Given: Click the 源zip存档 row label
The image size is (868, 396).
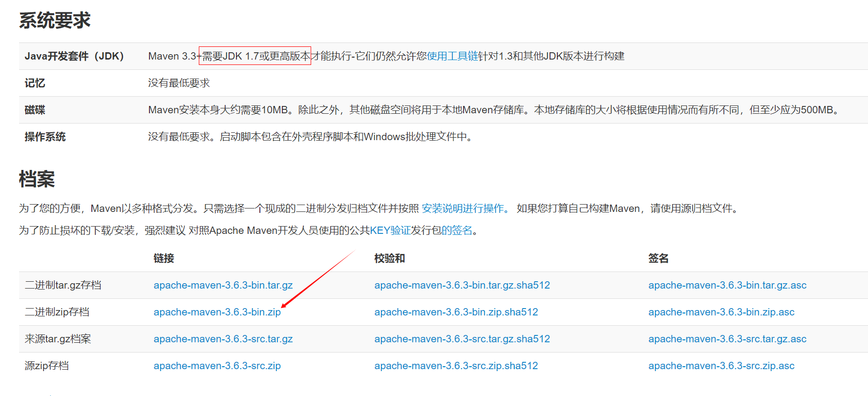Looking at the screenshot, I should (46, 366).
